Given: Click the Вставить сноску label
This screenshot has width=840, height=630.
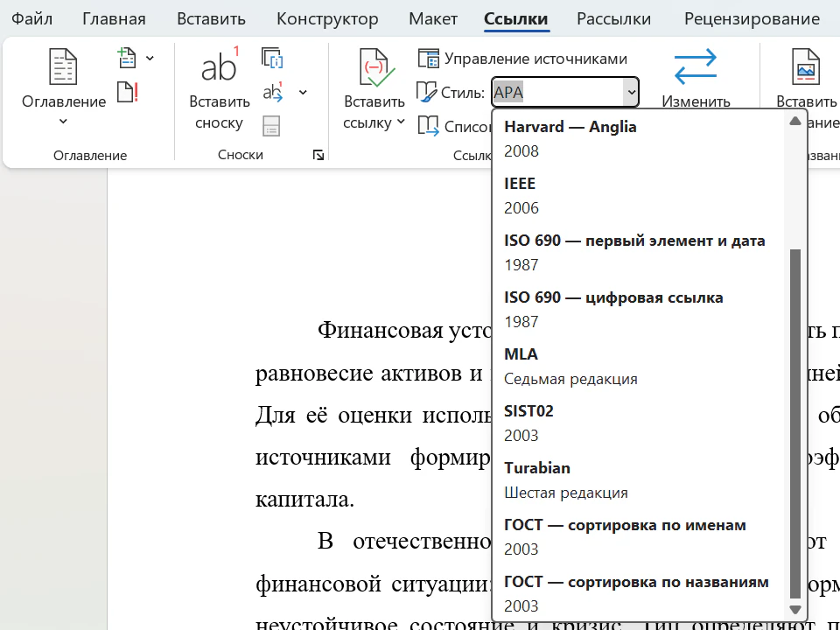Looking at the screenshot, I should [x=219, y=112].
